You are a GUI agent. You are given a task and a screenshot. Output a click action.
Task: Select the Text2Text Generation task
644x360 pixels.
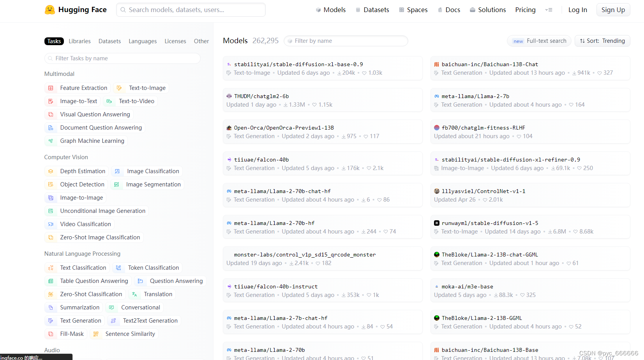click(144, 321)
